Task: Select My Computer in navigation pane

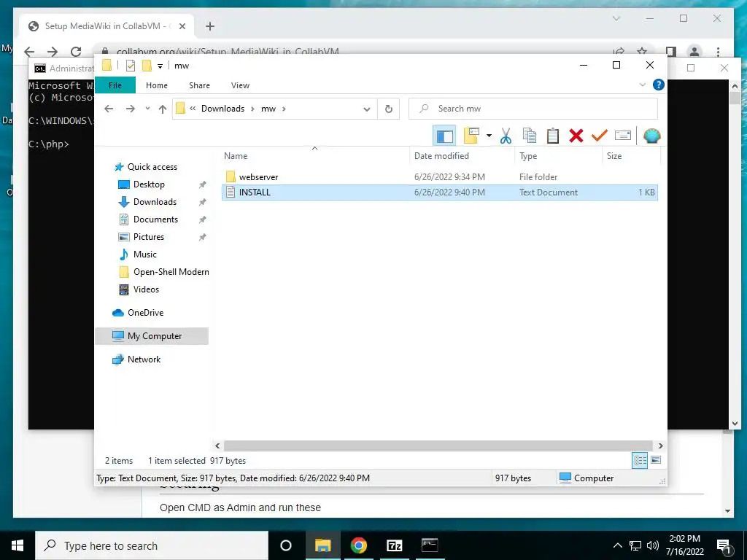Action: [x=152, y=336]
